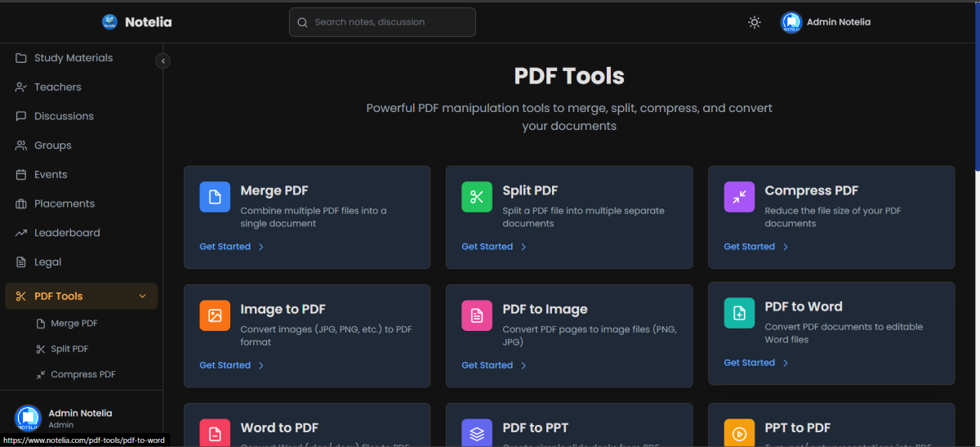Click the pink PDF to Image icon

[x=477, y=315]
